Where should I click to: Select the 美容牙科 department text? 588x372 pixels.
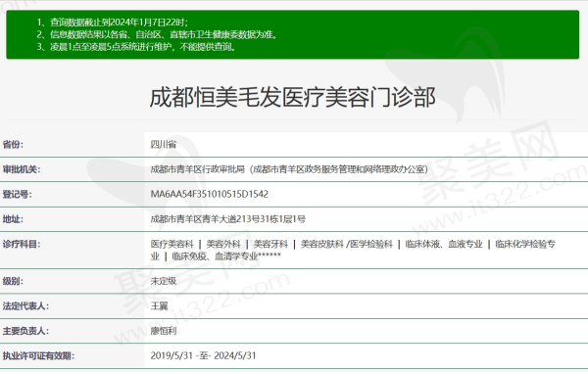click(x=270, y=245)
